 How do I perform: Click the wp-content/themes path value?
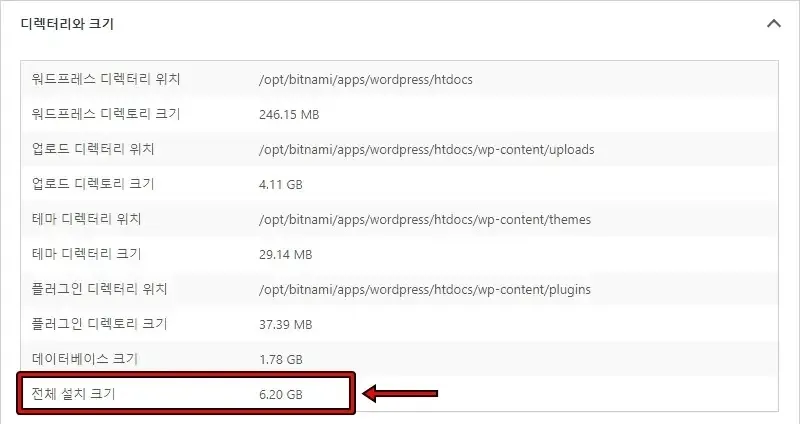tap(424, 219)
